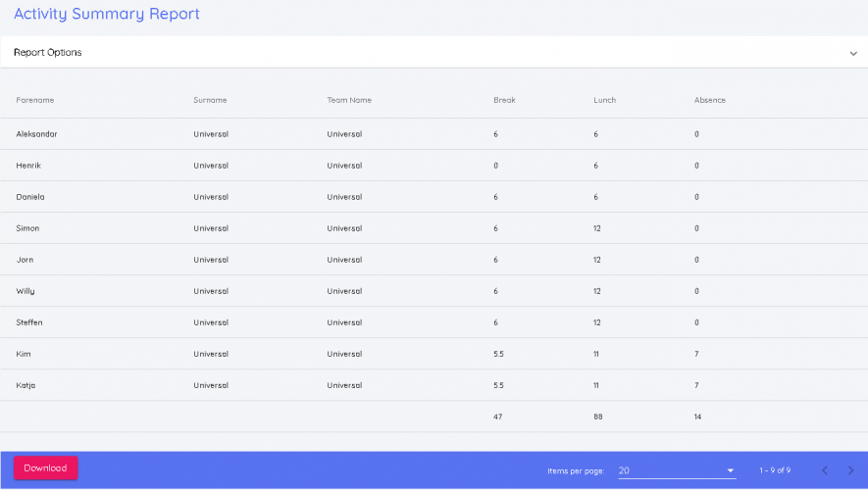Sort by Team Name column header

349,100
